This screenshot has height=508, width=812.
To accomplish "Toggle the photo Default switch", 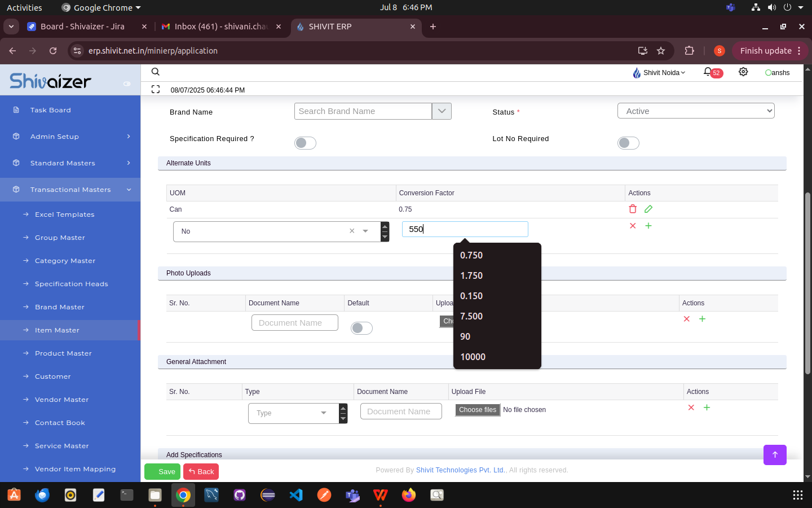I will coord(361,328).
